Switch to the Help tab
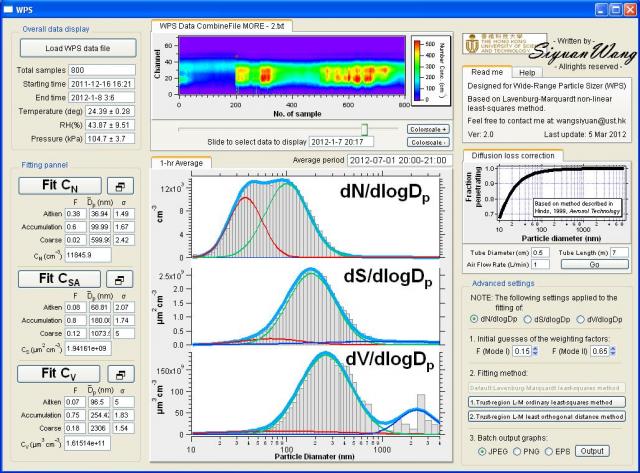Screen dimensions: 640x473 [527, 73]
